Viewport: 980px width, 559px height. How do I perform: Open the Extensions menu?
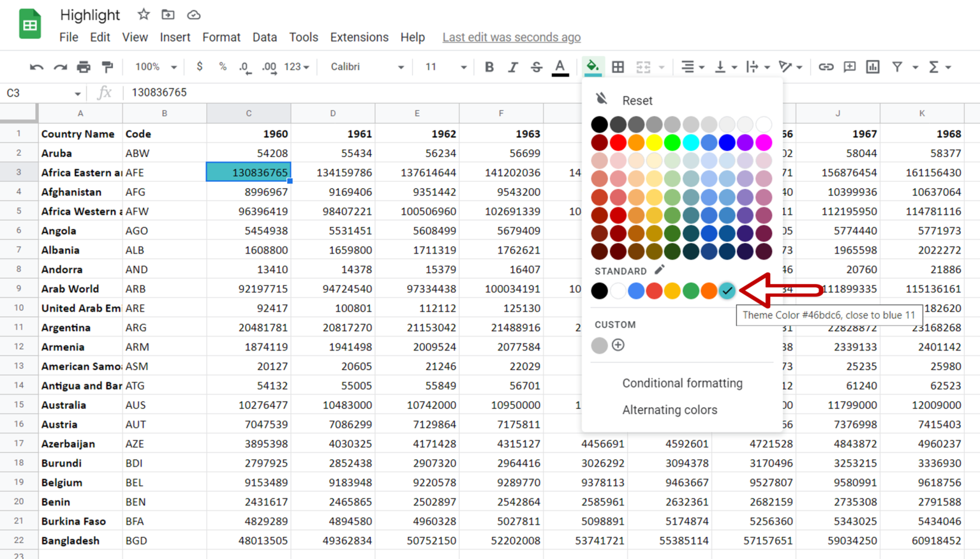(359, 37)
